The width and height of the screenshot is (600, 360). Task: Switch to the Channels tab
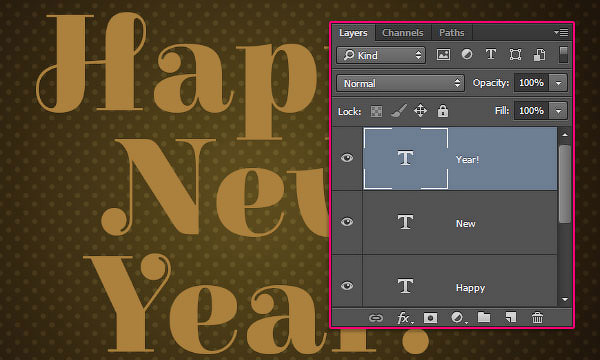[x=403, y=33]
